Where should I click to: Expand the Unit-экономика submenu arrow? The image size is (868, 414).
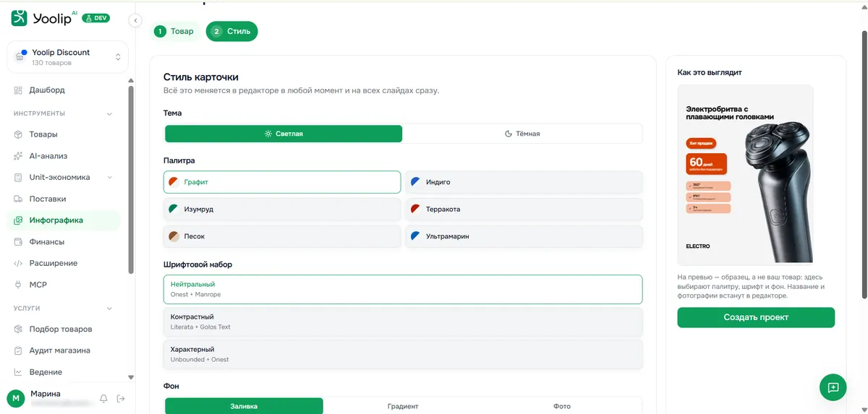(x=110, y=178)
